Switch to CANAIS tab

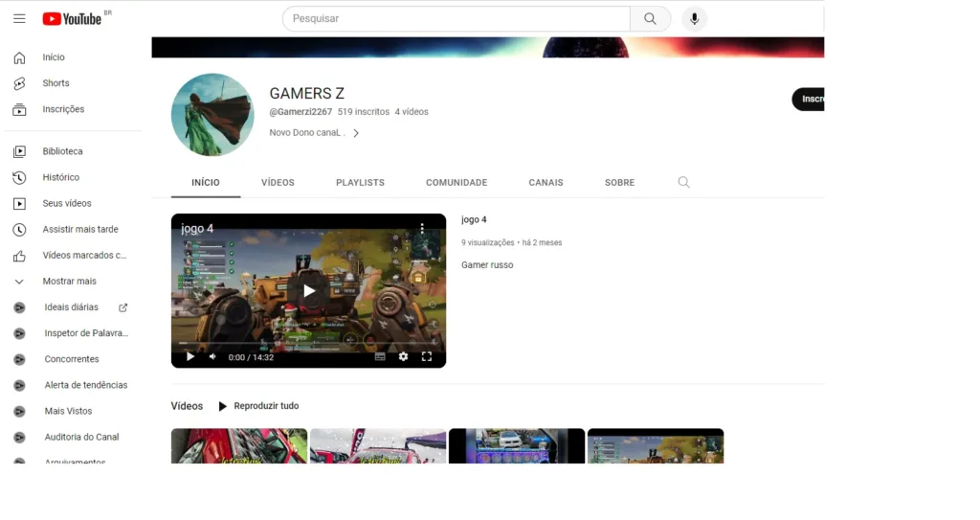[546, 183]
